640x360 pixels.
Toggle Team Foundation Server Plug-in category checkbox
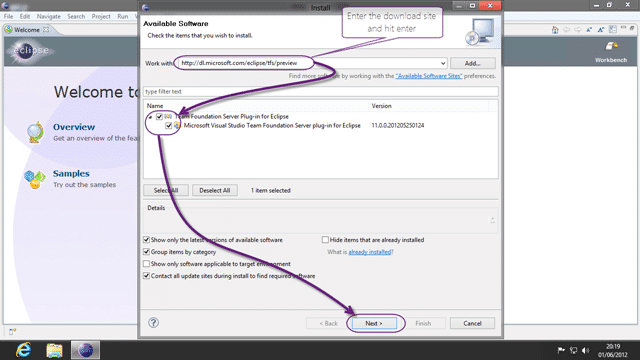[159, 117]
